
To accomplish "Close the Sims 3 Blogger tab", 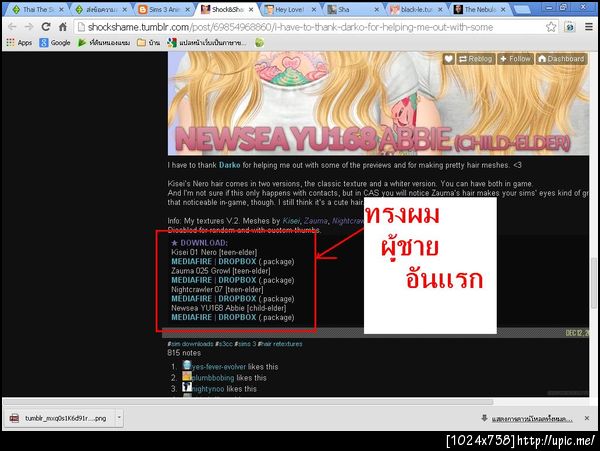I will [x=188, y=9].
